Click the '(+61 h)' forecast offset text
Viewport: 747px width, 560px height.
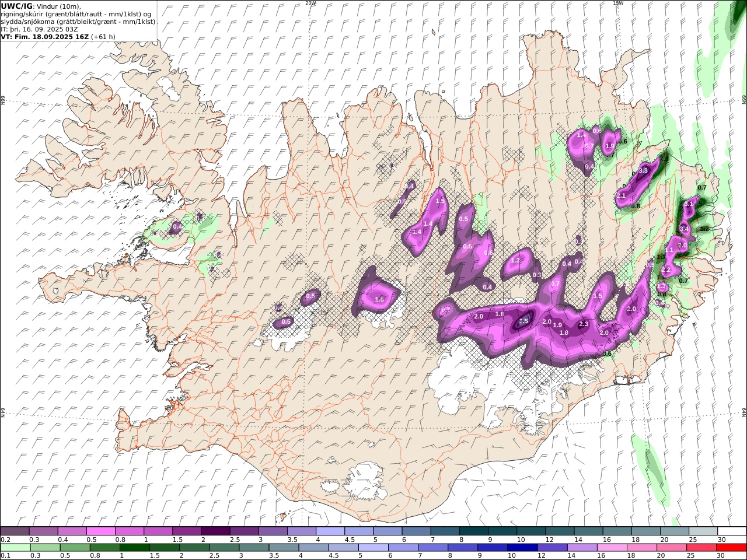tap(103, 36)
